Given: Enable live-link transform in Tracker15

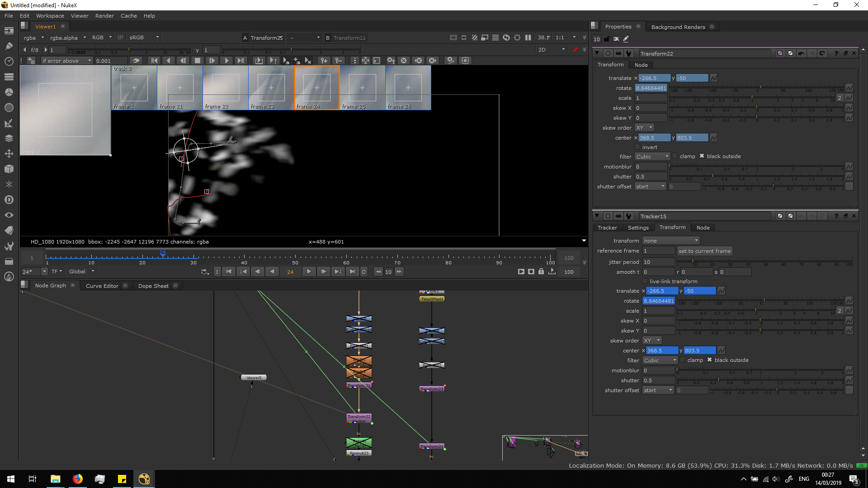Looking at the screenshot, I should click(645, 282).
